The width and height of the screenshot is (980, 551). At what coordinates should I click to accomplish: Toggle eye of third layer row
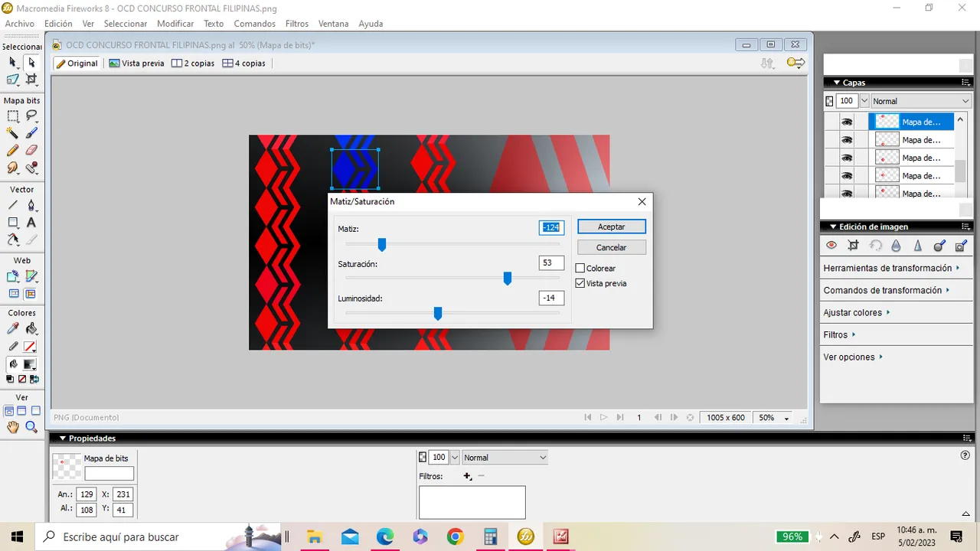pyautogui.click(x=847, y=158)
